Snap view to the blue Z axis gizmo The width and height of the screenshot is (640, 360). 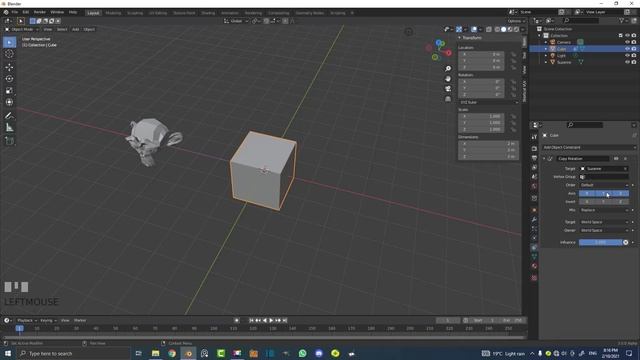439,42
